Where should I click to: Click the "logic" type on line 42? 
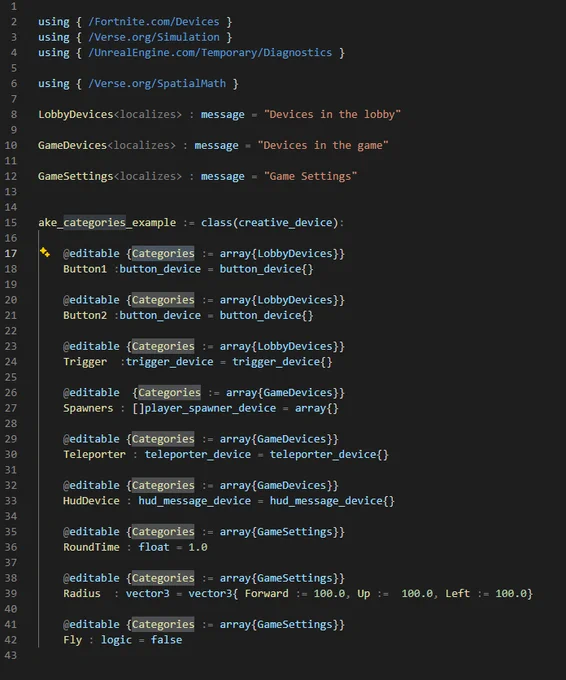pyautogui.click(x=116, y=640)
